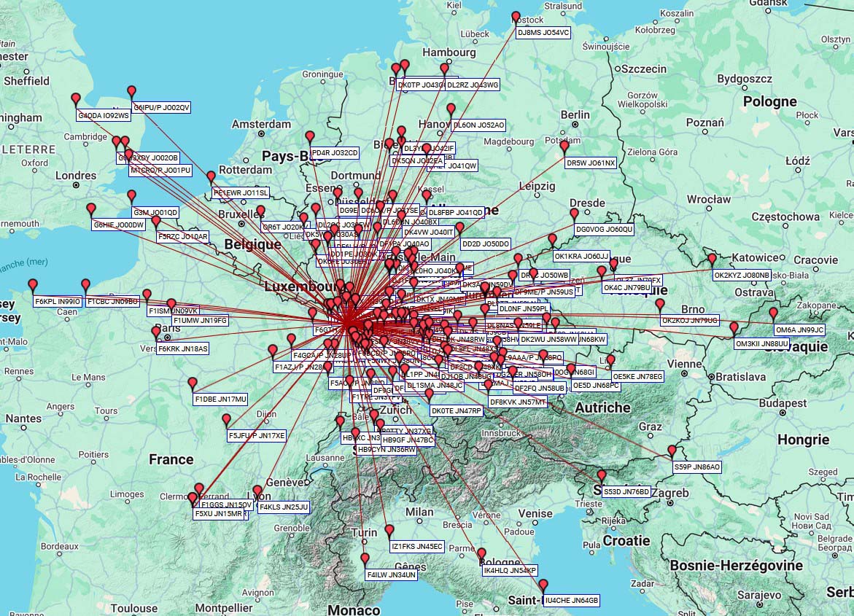Image resolution: width=854 pixels, height=616 pixels.
Task: Select the G6IPU/P JO02QV red pin
Action: [132, 92]
